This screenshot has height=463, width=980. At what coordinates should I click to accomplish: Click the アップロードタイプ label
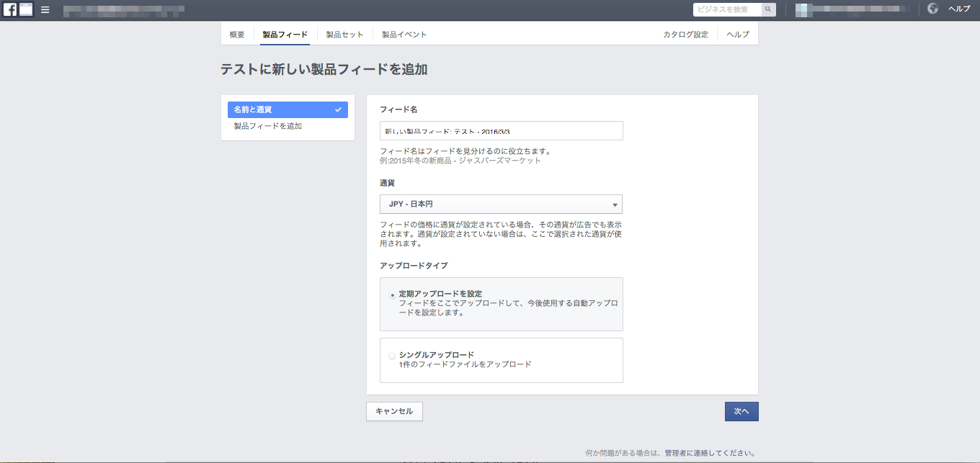(414, 266)
